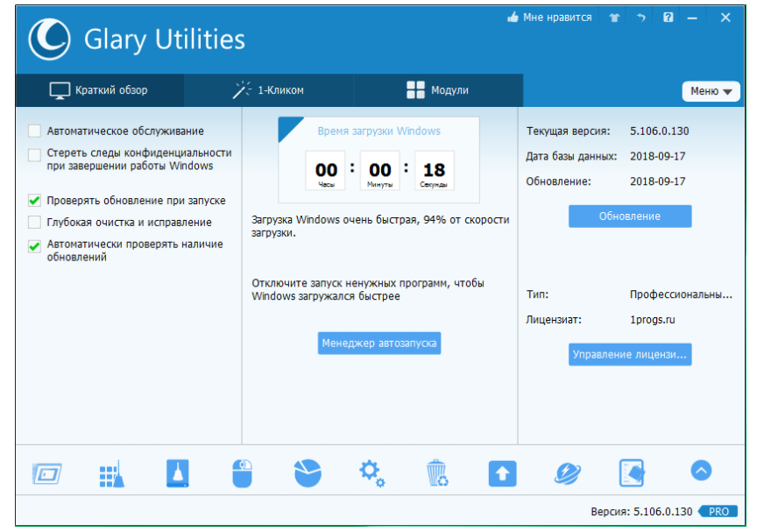Open the '1-Кликом' tab

point(268,90)
